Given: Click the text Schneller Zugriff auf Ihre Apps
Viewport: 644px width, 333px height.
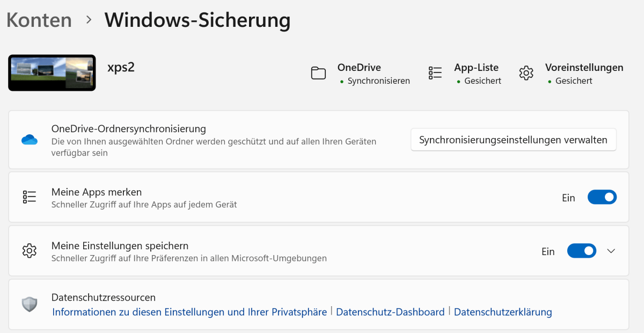Looking at the screenshot, I should 144,205.
